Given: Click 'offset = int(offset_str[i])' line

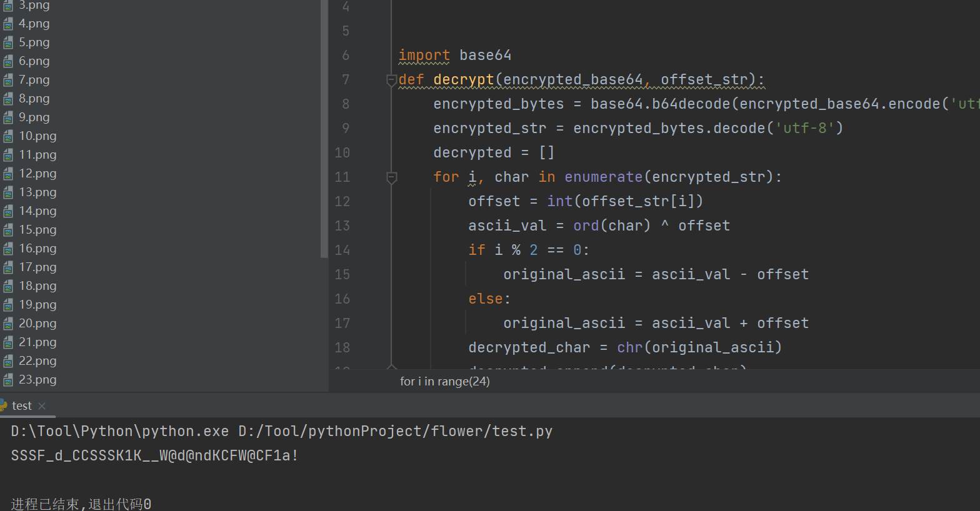Looking at the screenshot, I should click(586, 202).
